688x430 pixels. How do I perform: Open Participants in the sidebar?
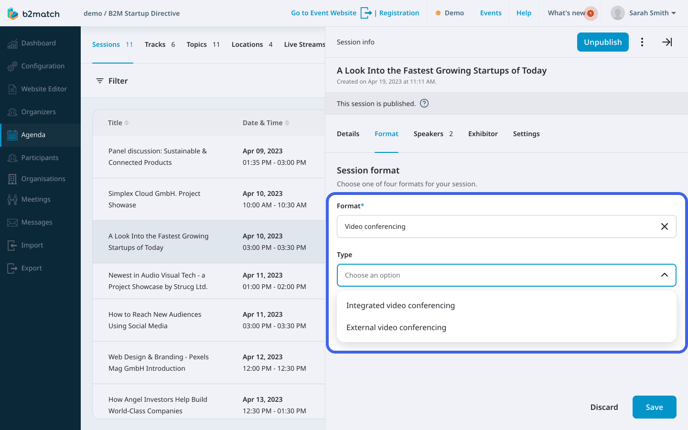39,158
